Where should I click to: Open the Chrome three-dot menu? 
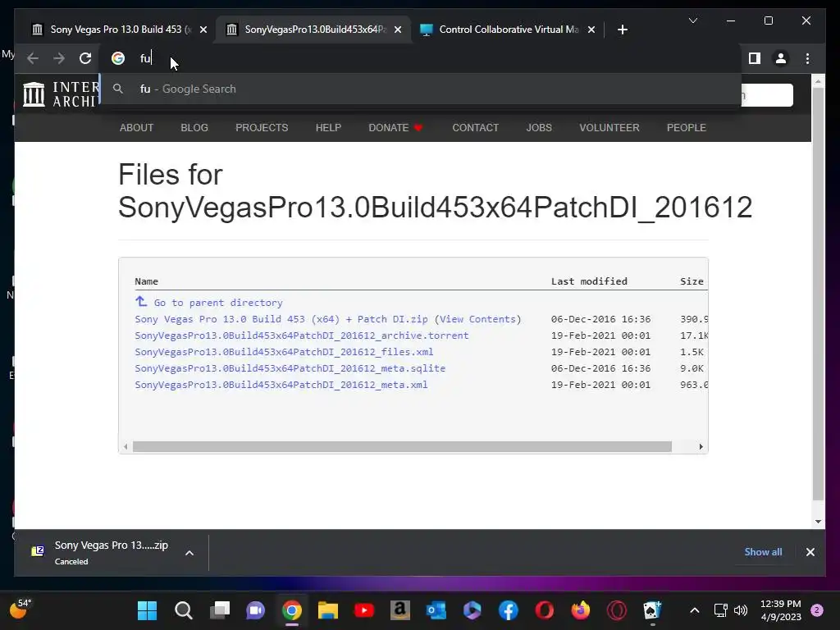807,58
